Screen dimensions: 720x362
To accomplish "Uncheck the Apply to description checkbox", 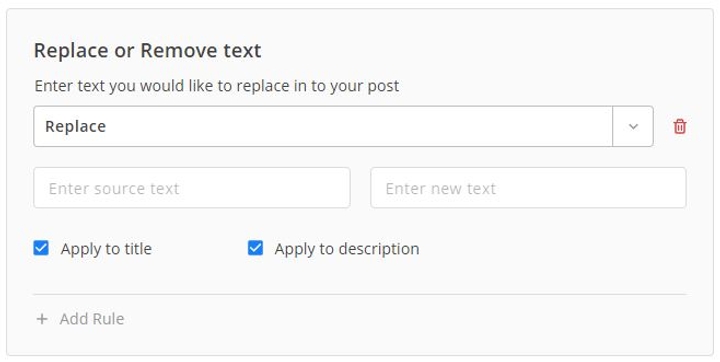I will tap(255, 248).
